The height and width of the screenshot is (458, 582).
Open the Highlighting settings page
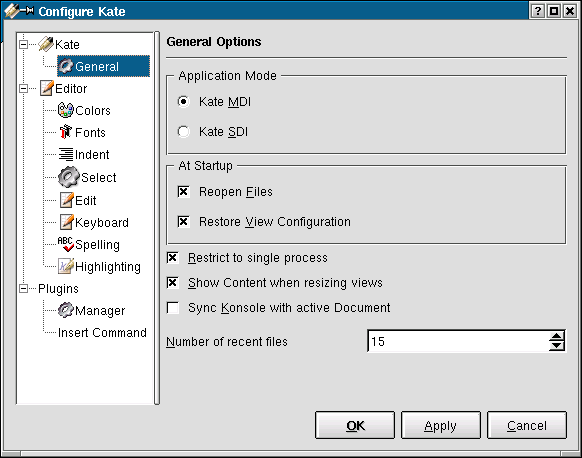pos(108,267)
